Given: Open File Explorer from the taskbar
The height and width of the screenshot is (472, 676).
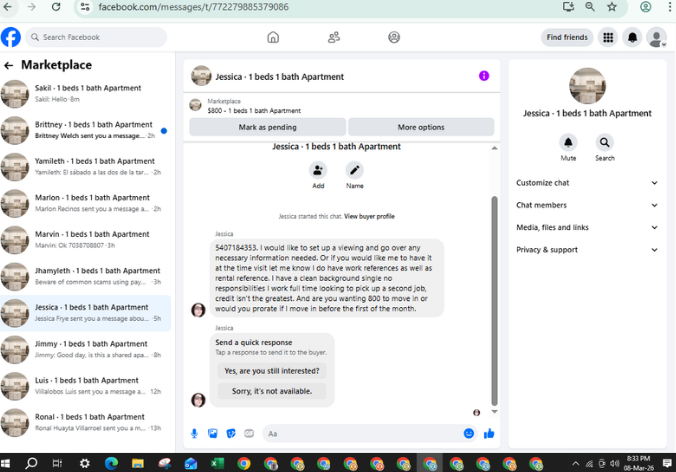Looking at the screenshot, I should 138,463.
